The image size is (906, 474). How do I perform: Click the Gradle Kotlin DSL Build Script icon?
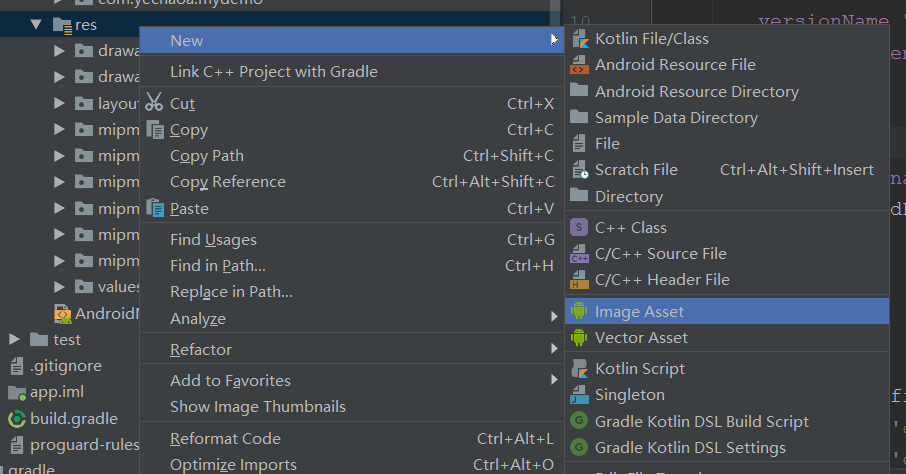pos(579,421)
